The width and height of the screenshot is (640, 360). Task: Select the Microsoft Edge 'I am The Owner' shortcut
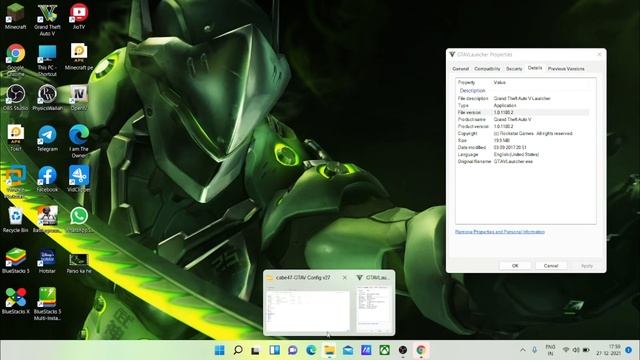pyautogui.click(x=79, y=141)
